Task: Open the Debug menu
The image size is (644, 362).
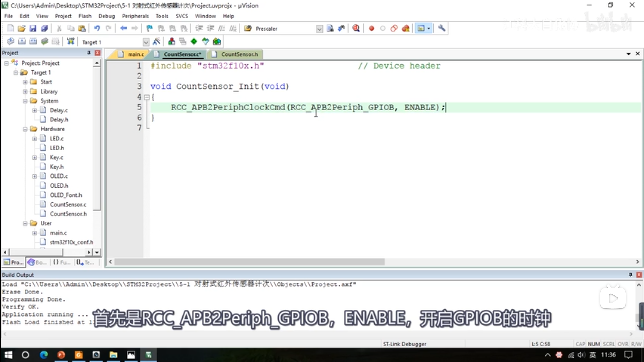Action: click(106, 16)
